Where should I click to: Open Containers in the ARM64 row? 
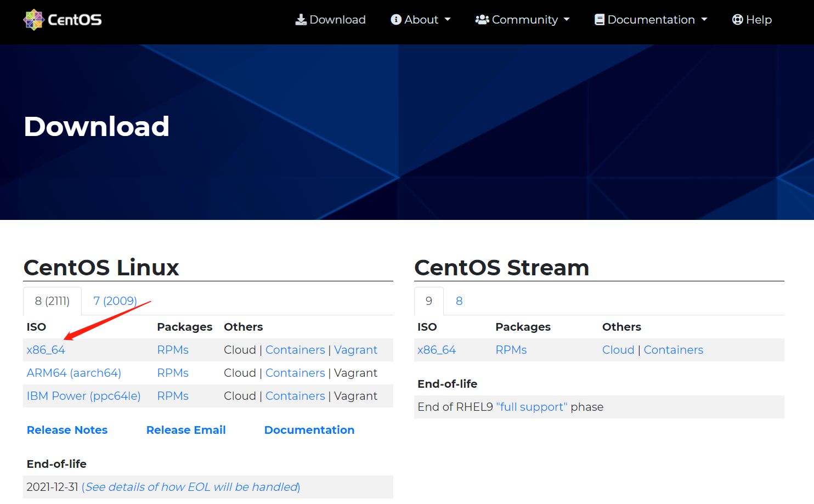click(295, 373)
